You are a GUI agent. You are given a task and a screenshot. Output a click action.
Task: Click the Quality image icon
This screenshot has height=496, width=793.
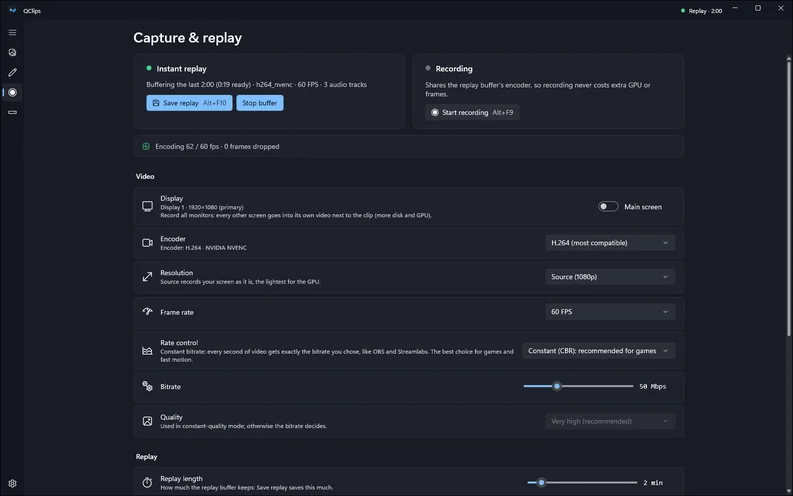147,421
